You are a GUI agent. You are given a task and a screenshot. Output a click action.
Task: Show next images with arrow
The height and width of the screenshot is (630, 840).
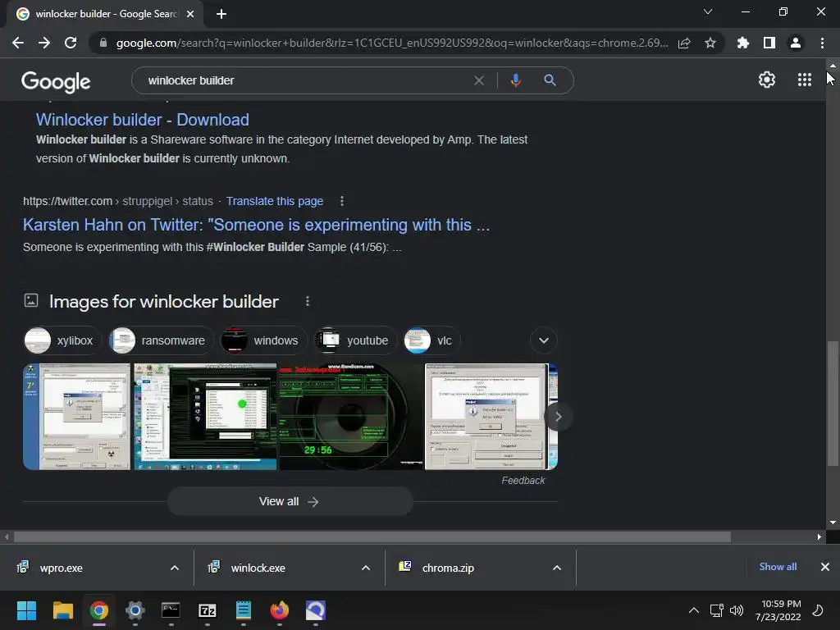click(x=558, y=416)
